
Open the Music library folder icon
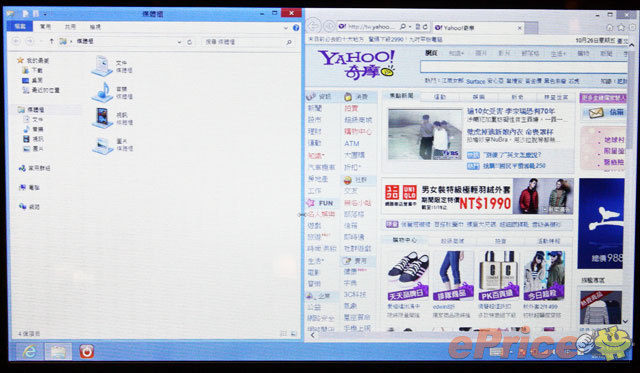[x=102, y=93]
